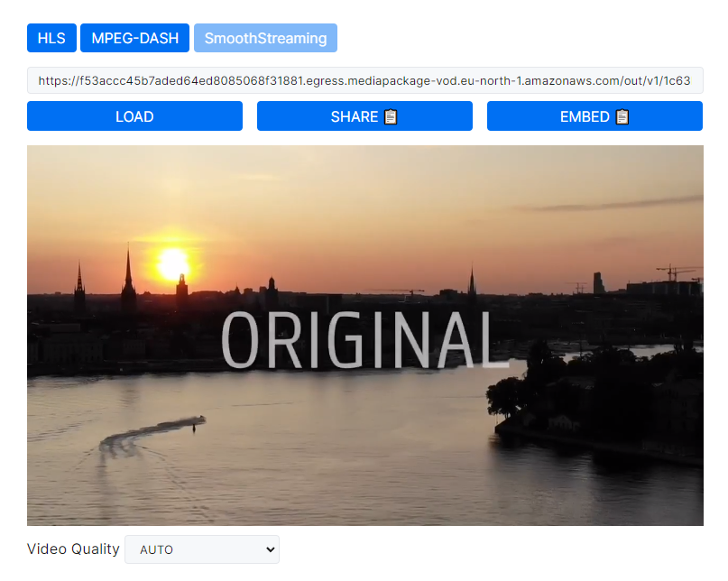Click the tall church spire left of sun
The width and height of the screenshot is (728, 581).
click(x=128, y=271)
